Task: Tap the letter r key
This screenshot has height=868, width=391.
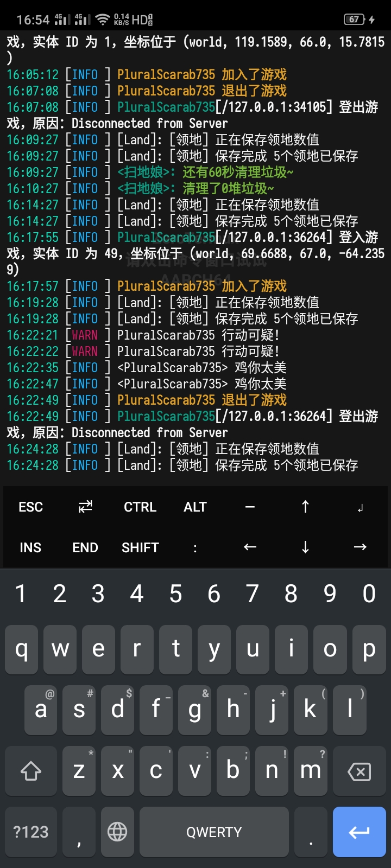Action: [x=137, y=649]
